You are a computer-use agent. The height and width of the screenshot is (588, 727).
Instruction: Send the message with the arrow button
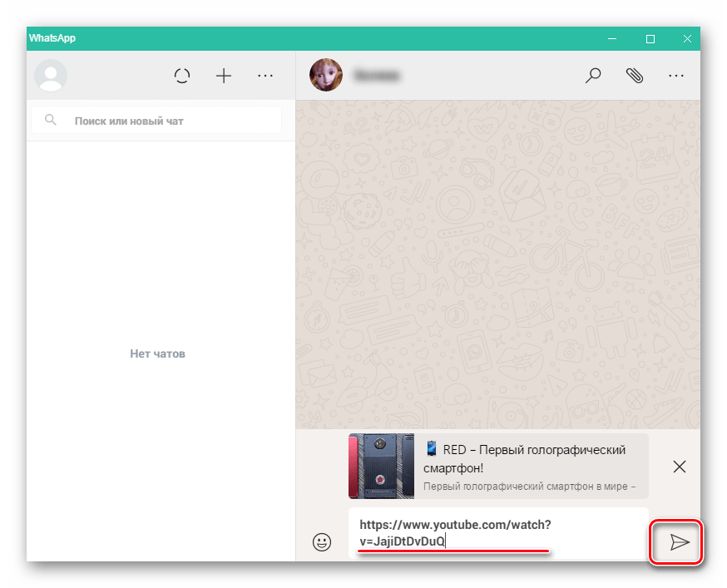click(680, 542)
